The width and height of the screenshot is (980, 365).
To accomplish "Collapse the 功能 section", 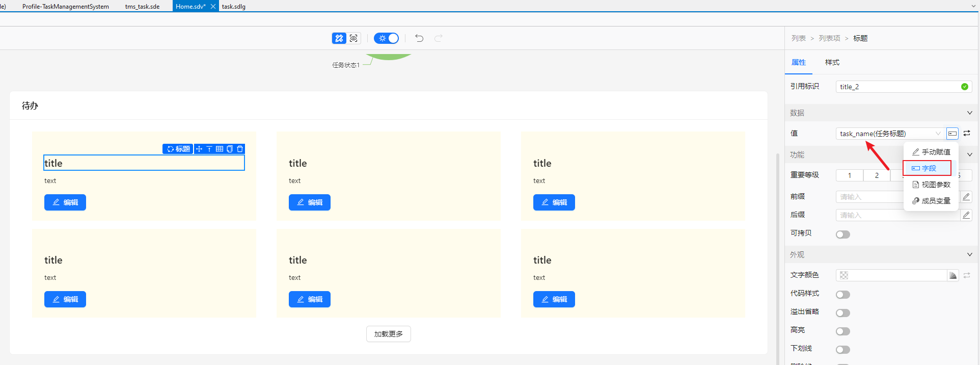I will point(969,154).
